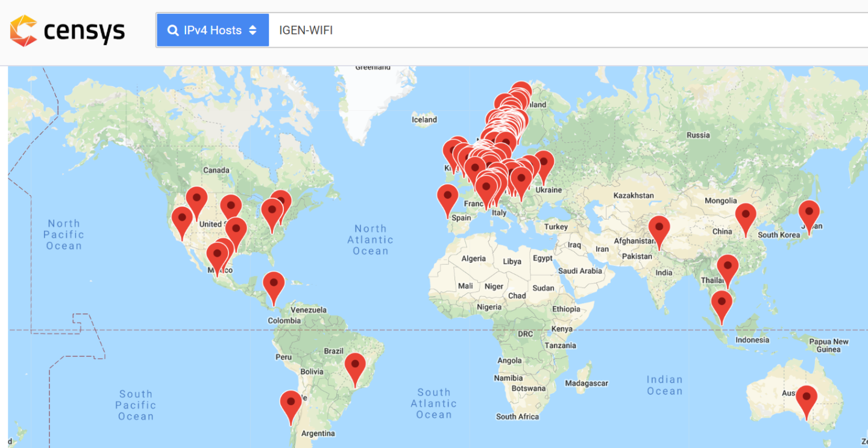Image resolution: width=868 pixels, height=448 pixels.
Task: Click the South Pacific Ocean label
Action: [136, 405]
